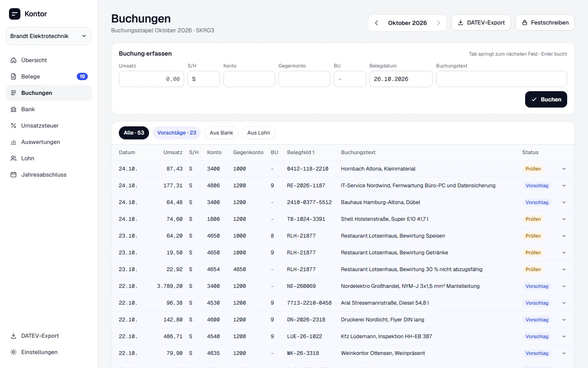The width and height of the screenshot is (588, 368).
Task: Click the Prüfen status of Bewirtung Speisen
Action: pos(533,236)
